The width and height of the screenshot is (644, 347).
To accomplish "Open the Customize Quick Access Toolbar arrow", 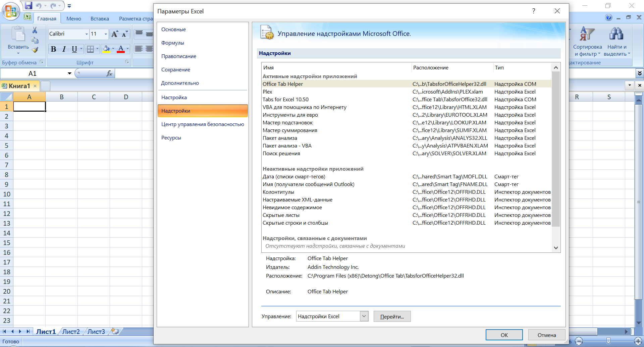I will click(x=69, y=6).
